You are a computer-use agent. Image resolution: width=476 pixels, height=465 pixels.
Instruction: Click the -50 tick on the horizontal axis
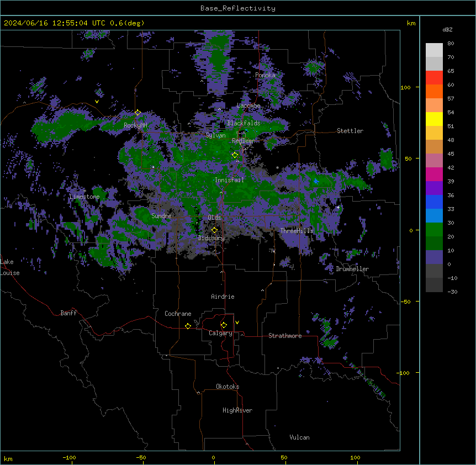point(141,457)
